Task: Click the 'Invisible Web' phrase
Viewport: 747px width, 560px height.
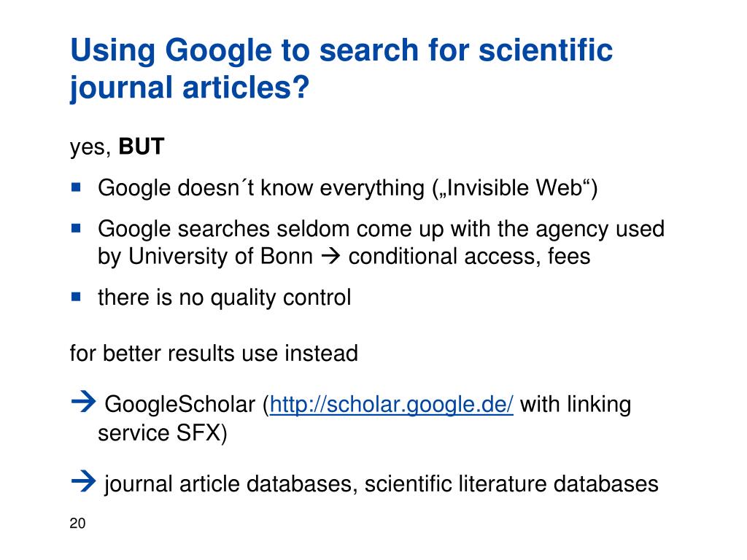Action: coord(514,187)
